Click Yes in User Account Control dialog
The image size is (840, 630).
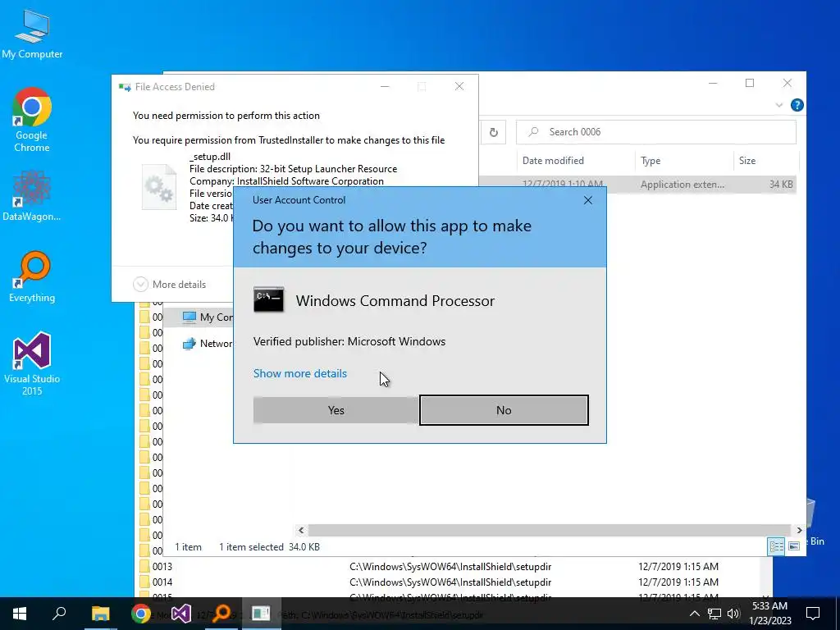(336, 410)
